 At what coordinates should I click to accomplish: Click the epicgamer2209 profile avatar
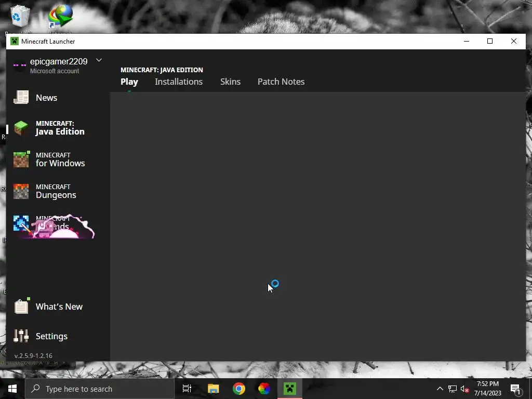[x=19, y=65]
